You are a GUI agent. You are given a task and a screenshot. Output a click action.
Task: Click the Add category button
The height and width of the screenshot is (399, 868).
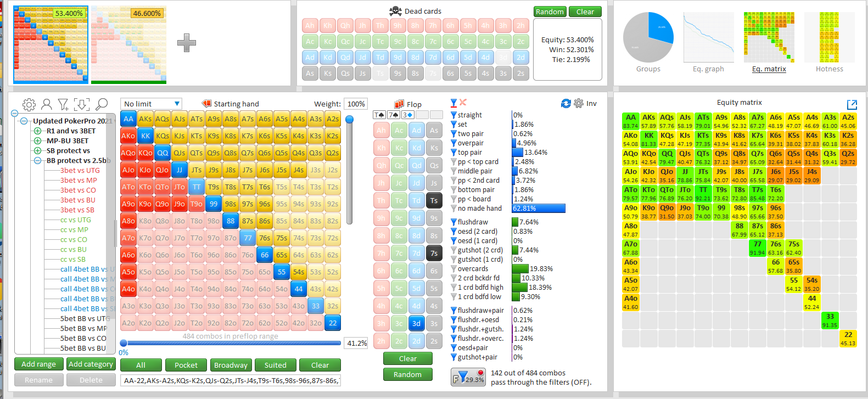point(91,364)
